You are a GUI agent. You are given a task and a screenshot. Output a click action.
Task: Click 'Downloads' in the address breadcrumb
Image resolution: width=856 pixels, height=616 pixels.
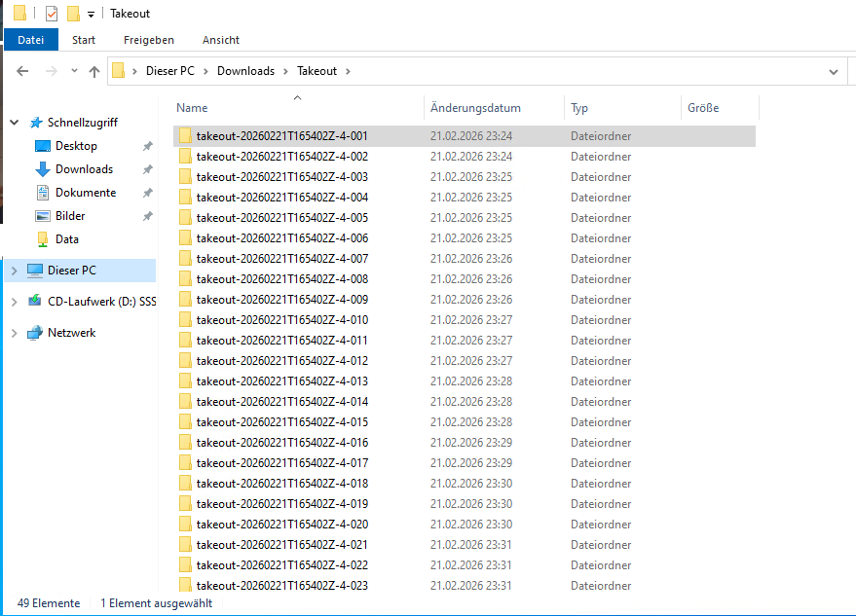pos(245,71)
